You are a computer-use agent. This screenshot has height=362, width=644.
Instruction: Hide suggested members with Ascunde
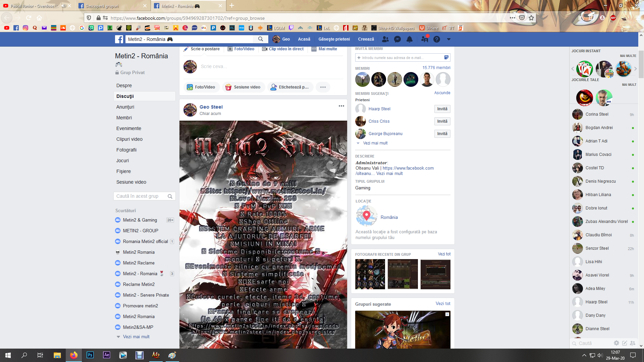point(442,93)
